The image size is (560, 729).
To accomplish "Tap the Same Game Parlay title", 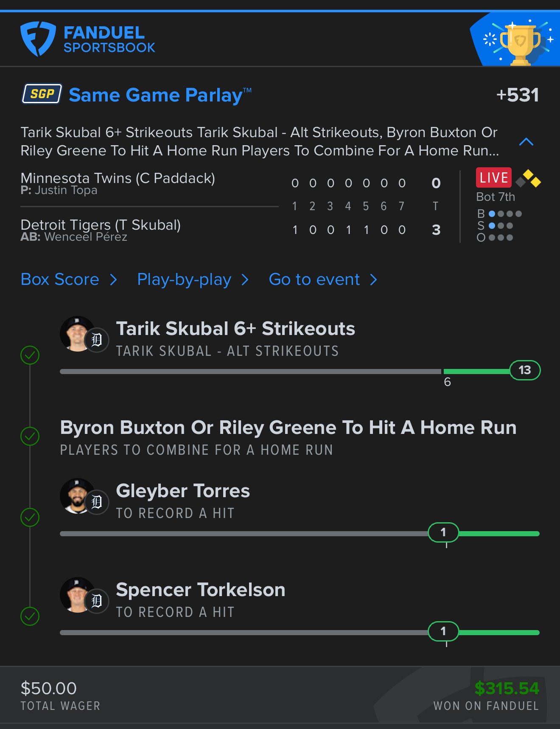I will pos(160,95).
